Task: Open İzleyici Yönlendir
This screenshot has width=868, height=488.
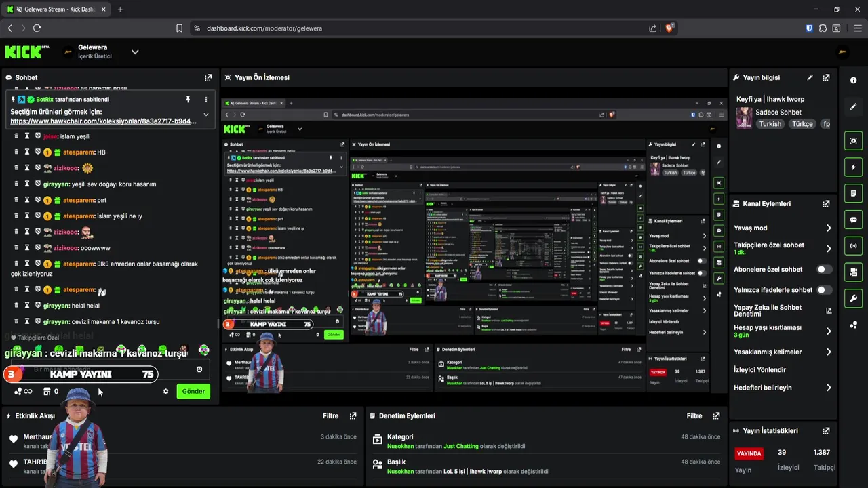Action: [759, 369]
